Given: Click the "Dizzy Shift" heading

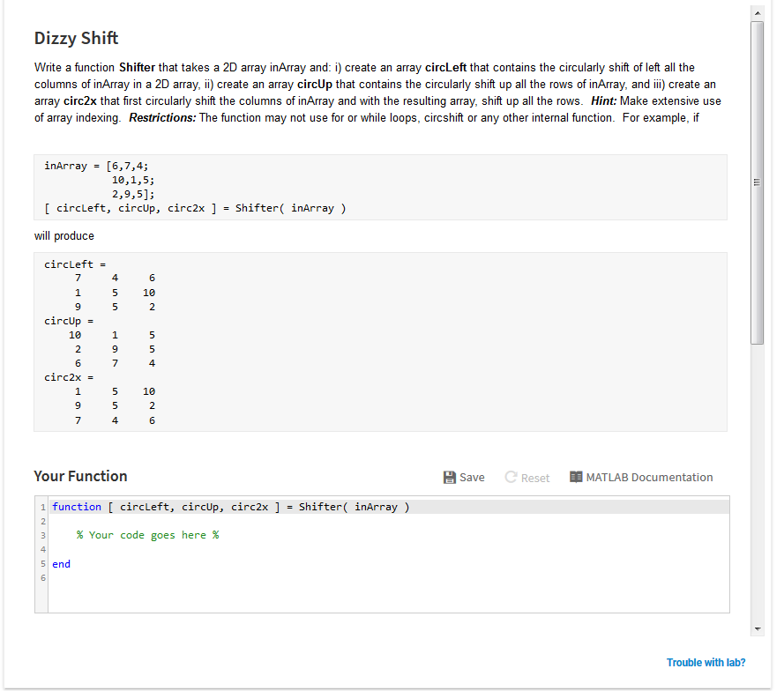Looking at the screenshot, I should coord(76,38).
